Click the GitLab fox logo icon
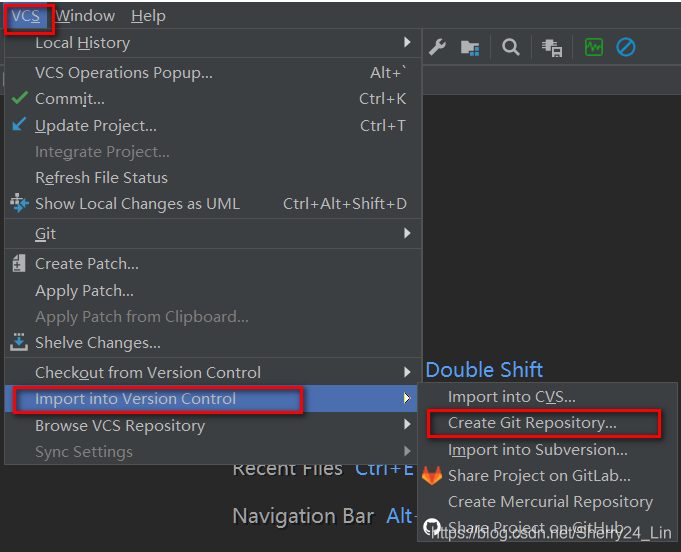Image resolution: width=681 pixels, height=552 pixels. click(x=432, y=476)
